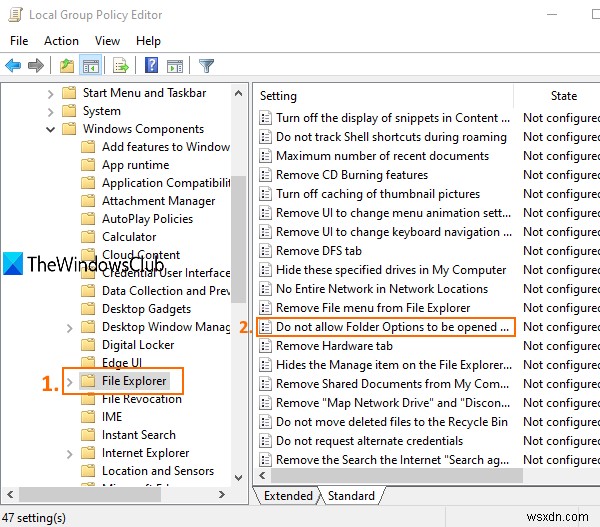Select the Location and Sensors folder

(158, 471)
